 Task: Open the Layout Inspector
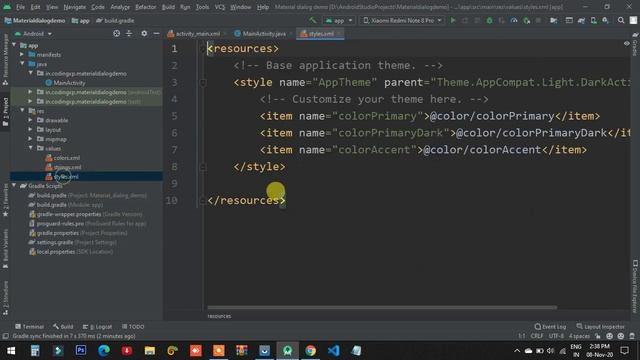pyautogui.click(x=600, y=327)
